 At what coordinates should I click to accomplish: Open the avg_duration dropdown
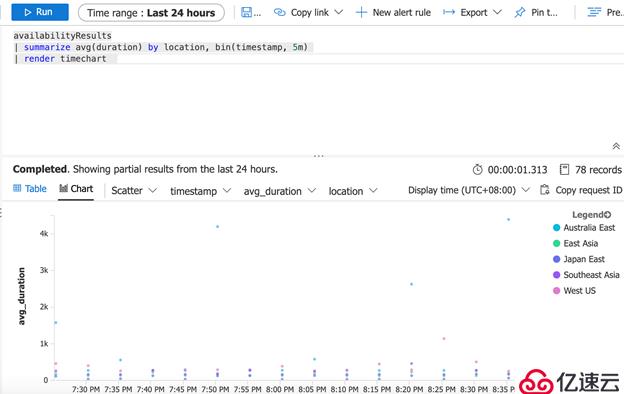coord(279,191)
